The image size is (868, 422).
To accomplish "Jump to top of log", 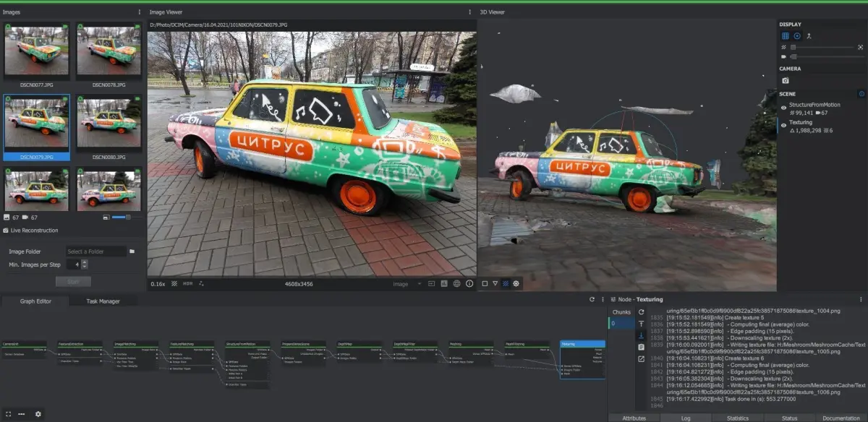I will (641, 324).
